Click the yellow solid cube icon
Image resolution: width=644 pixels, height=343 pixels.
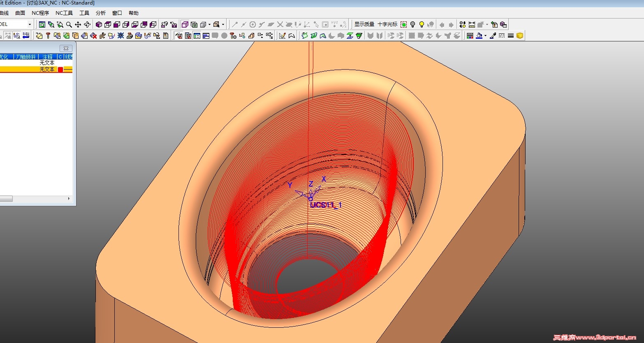pos(520,36)
